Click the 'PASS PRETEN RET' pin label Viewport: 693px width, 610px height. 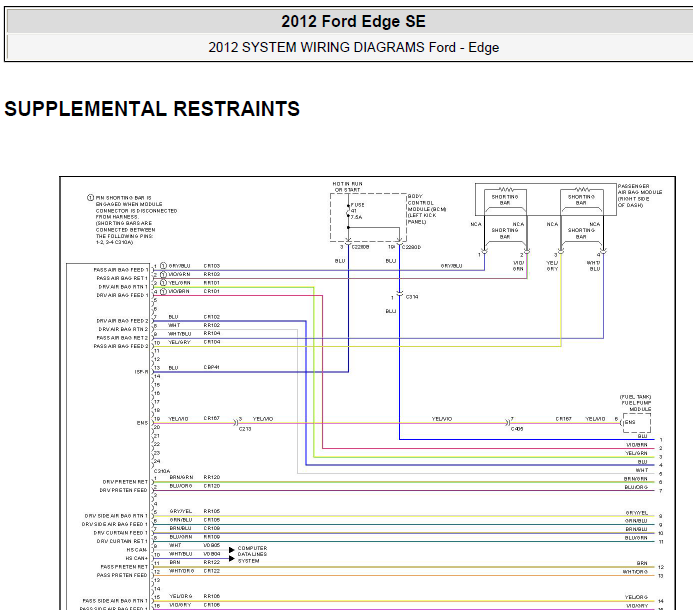[124, 567]
